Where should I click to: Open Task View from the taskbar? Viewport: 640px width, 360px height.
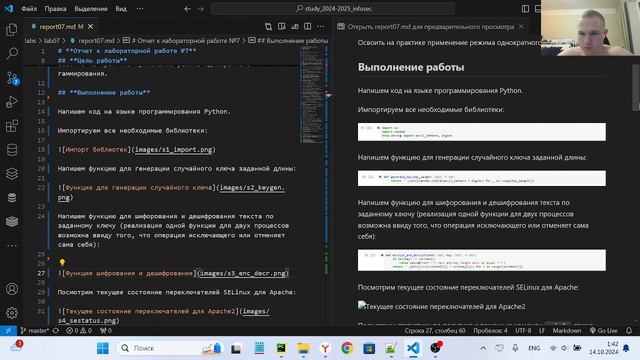tap(236, 348)
